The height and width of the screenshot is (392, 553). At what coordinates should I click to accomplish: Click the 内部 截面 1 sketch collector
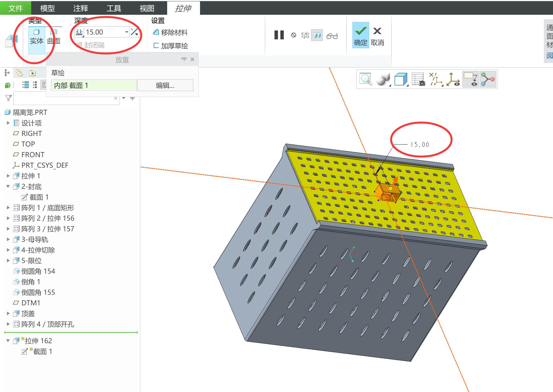(x=94, y=85)
